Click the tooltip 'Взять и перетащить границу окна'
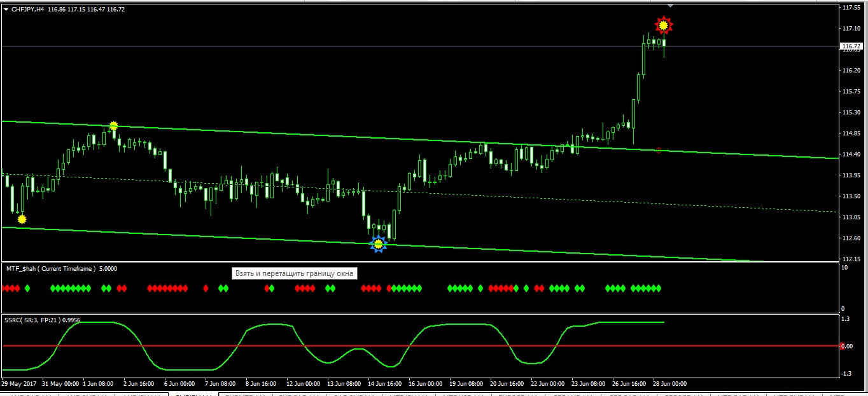This screenshot has height=396, width=868. [x=294, y=273]
